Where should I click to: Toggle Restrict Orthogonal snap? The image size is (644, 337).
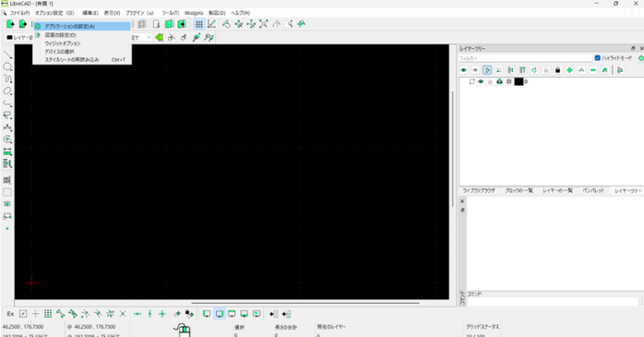[162, 314]
